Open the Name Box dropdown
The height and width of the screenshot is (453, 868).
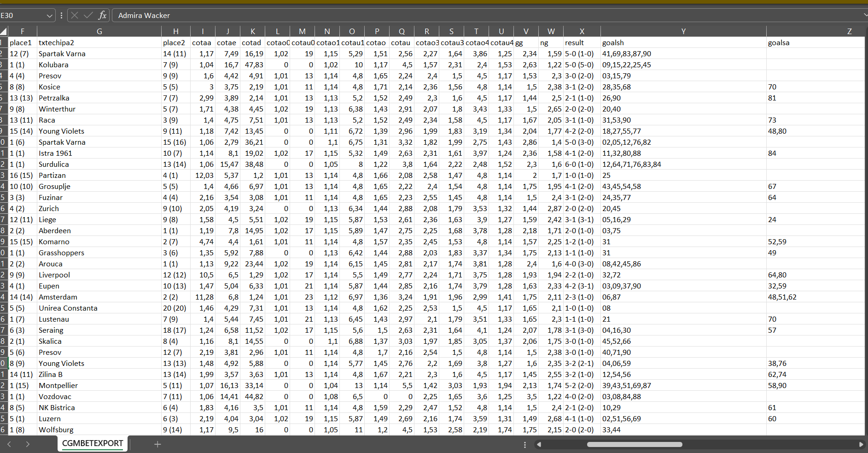(50, 16)
